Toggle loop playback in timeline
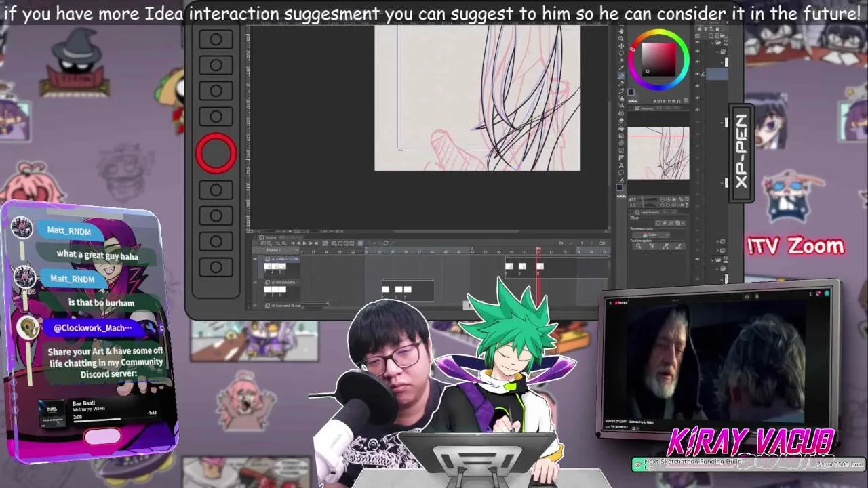This screenshot has width=868, height=488. 325,243
